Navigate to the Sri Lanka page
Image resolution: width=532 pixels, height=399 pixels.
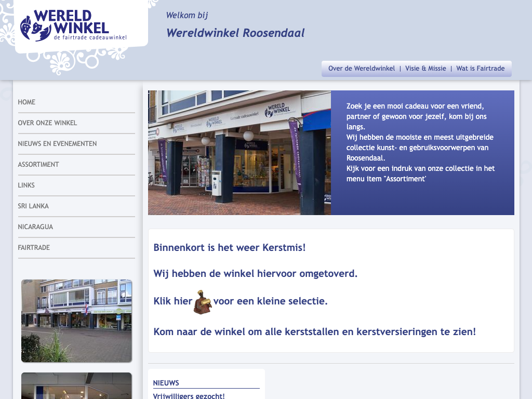[33, 206]
